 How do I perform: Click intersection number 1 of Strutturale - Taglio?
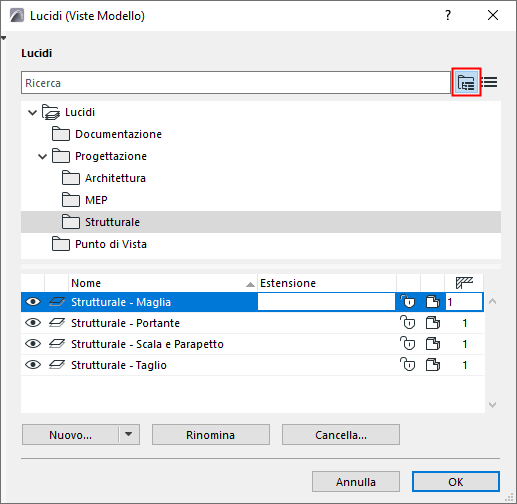(464, 365)
